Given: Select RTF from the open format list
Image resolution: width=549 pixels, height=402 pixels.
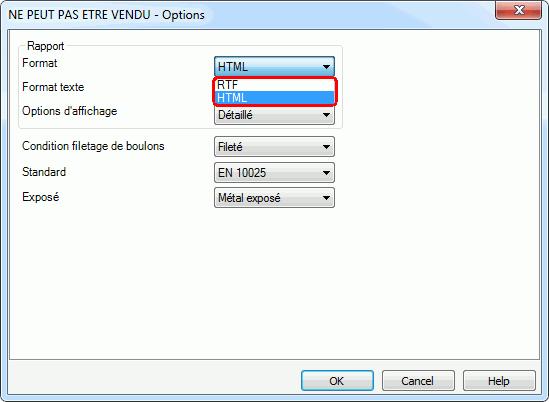Looking at the screenshot, I should (x=274, y=85).
